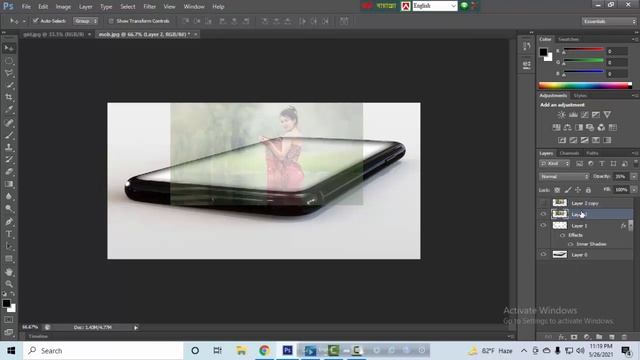Open the layer opacity slider arrow

click(633, 177)
